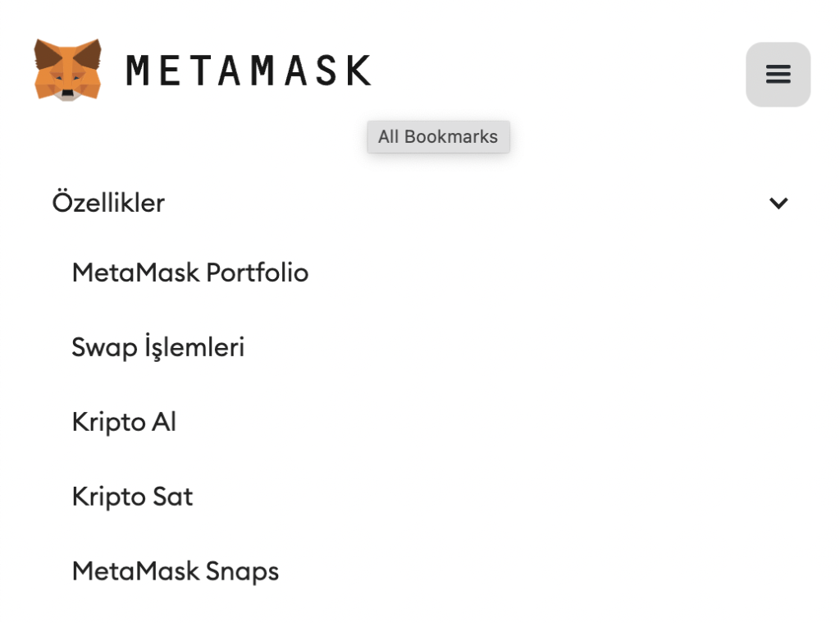Toggle the Özellikler dropdown arrow

point(778,203)
